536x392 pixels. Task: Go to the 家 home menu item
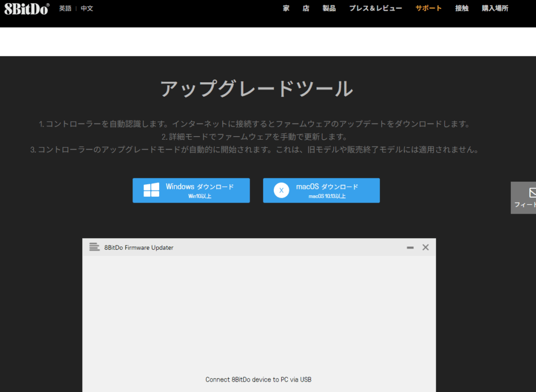286,8
